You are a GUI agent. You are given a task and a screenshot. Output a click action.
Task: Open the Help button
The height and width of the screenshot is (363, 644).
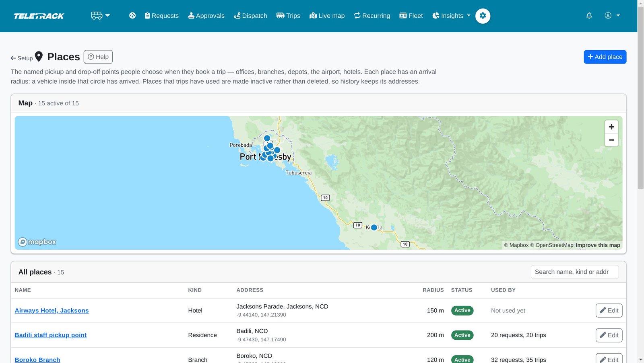[98, 57]
